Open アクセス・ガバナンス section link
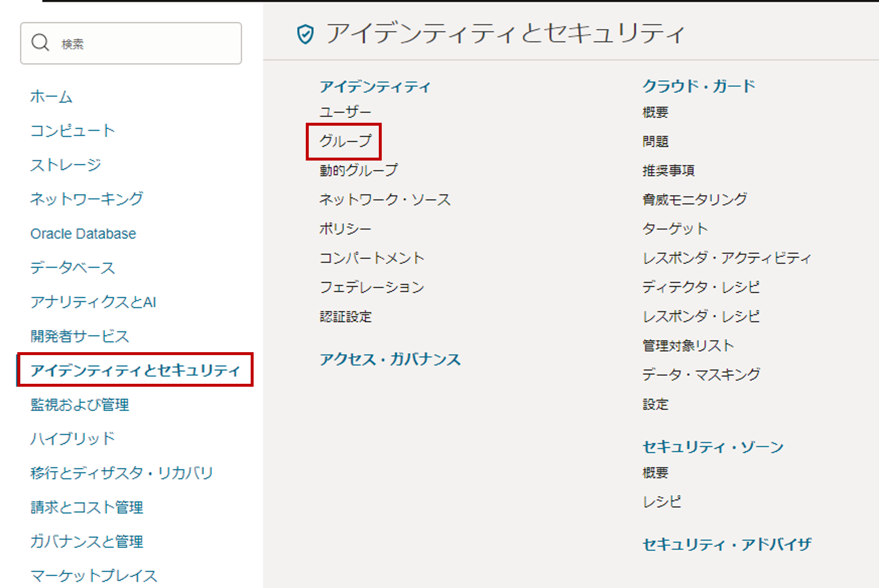 [390, 359]
